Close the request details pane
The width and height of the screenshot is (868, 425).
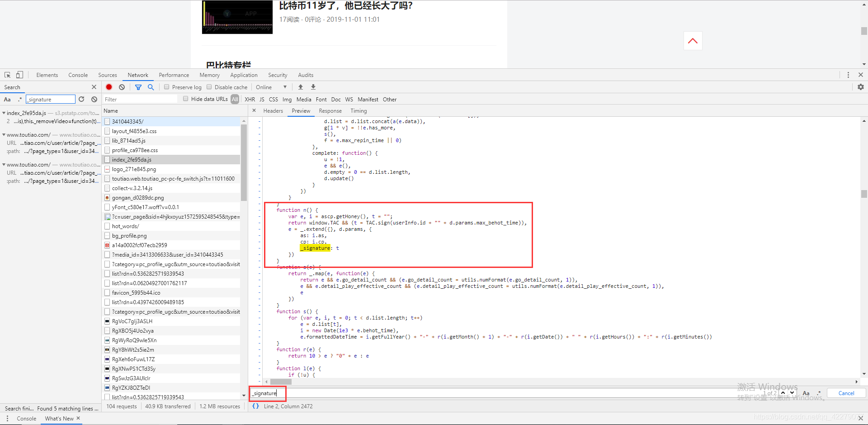(x=254, y=110)
